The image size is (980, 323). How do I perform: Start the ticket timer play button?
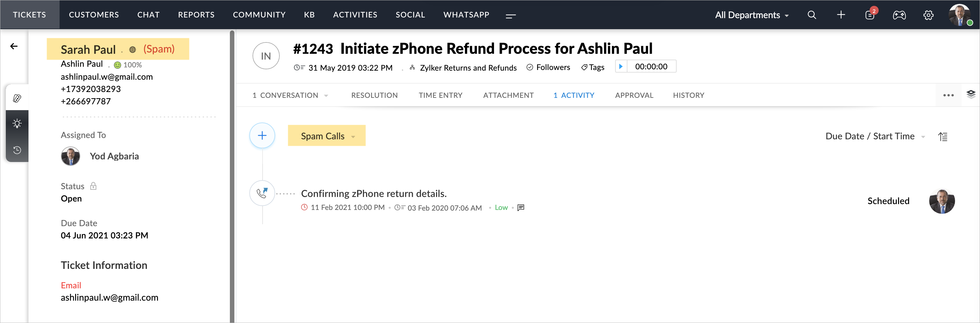[621, 66]
